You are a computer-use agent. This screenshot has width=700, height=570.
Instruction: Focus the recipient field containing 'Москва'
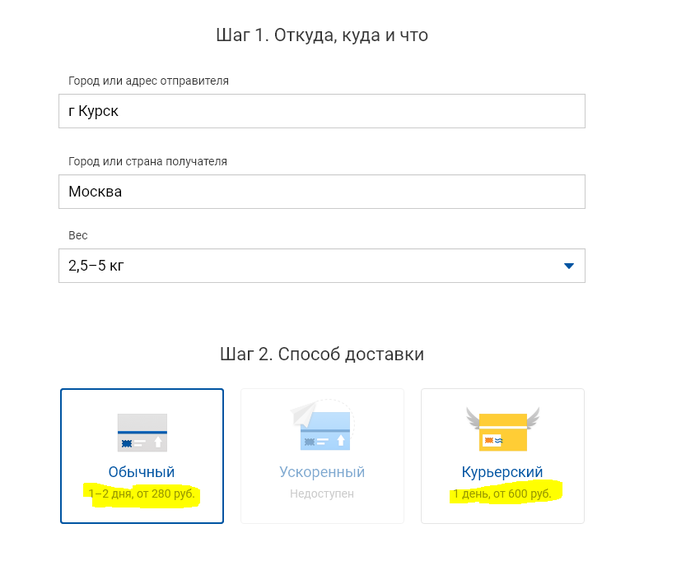click(321, 191)
